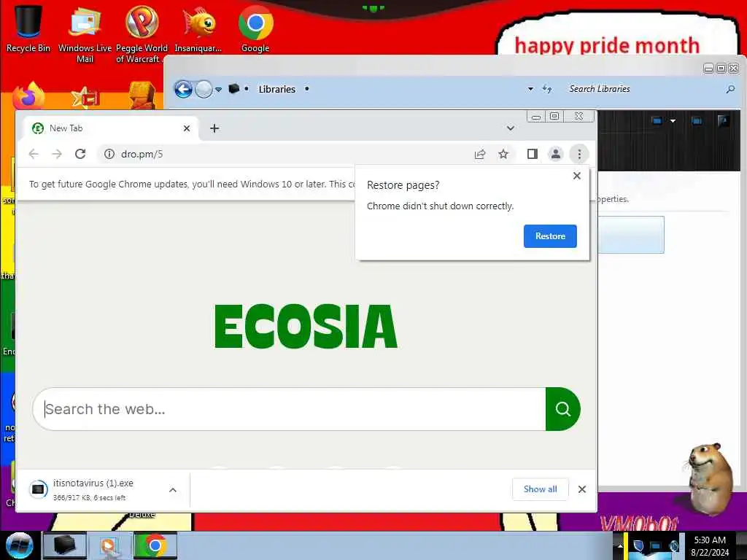This screenshot has height=560, width=747.
Task: Click the green Ecosia search button
Action: coord(562,409)
